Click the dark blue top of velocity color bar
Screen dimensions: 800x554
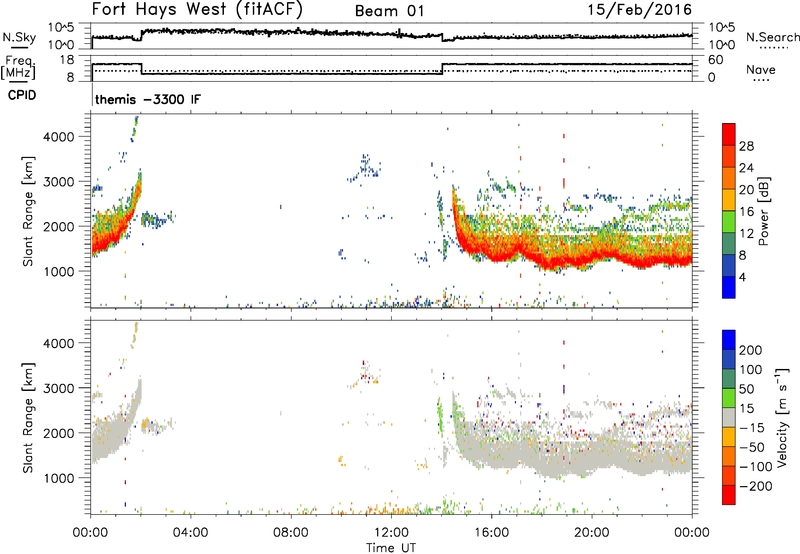[x=729, y=340]
